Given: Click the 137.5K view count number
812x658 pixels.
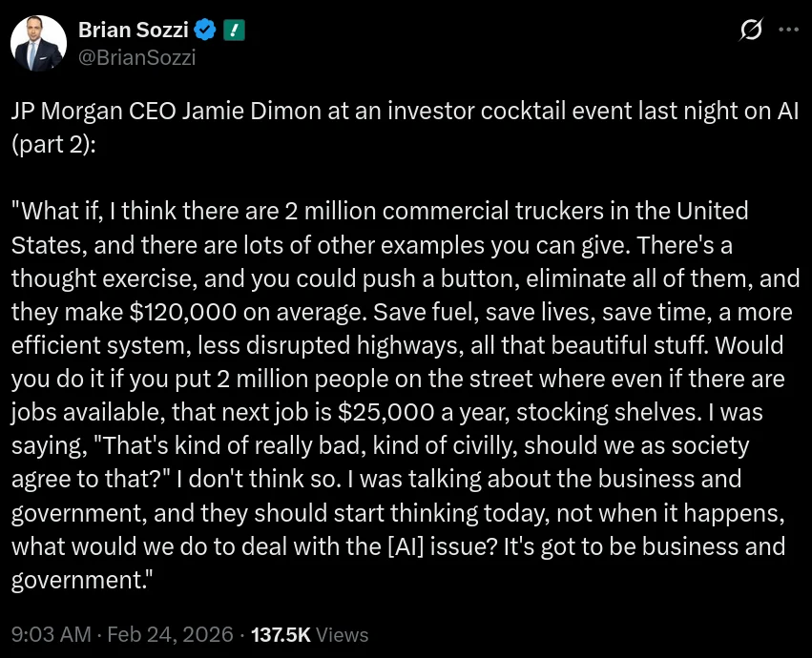Looking at the screenshot, I should pyautogui.click(x=280, y=634).
